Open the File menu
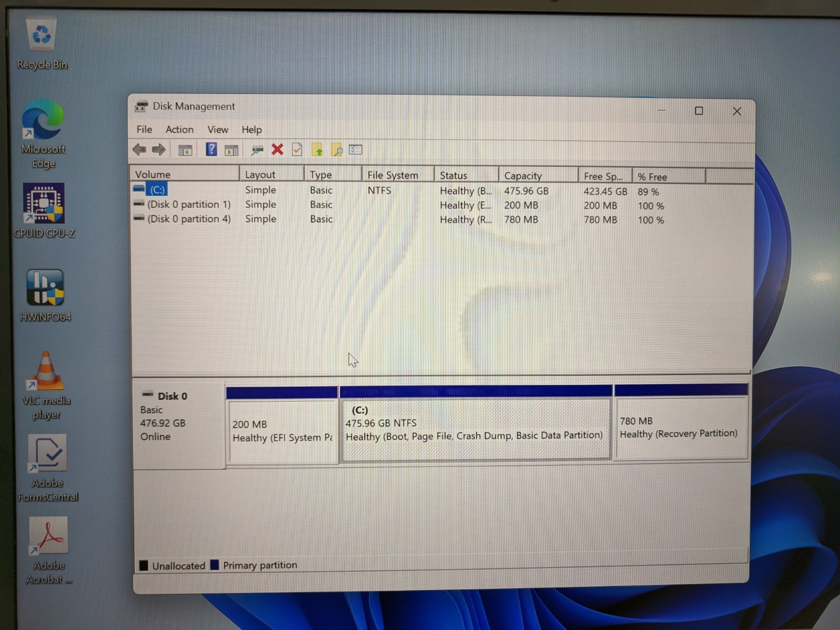Image resolution: width=840 pixels, height=630 pixels. (144, 129)
